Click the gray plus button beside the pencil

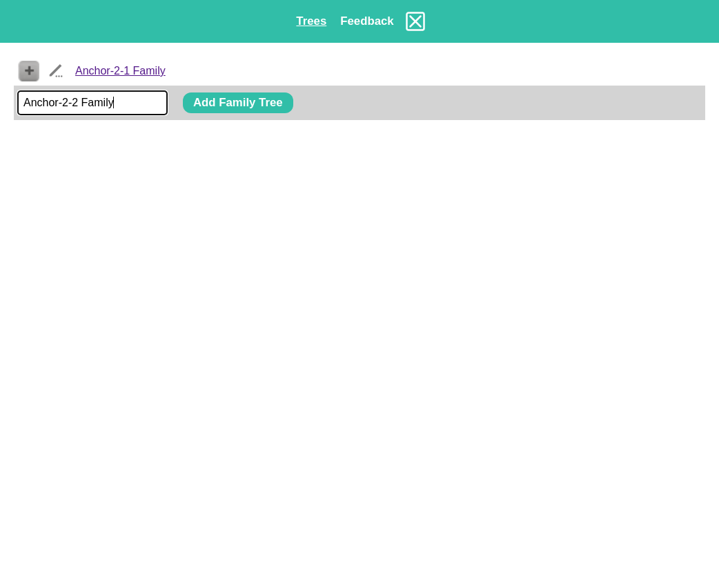pos(29,71)
